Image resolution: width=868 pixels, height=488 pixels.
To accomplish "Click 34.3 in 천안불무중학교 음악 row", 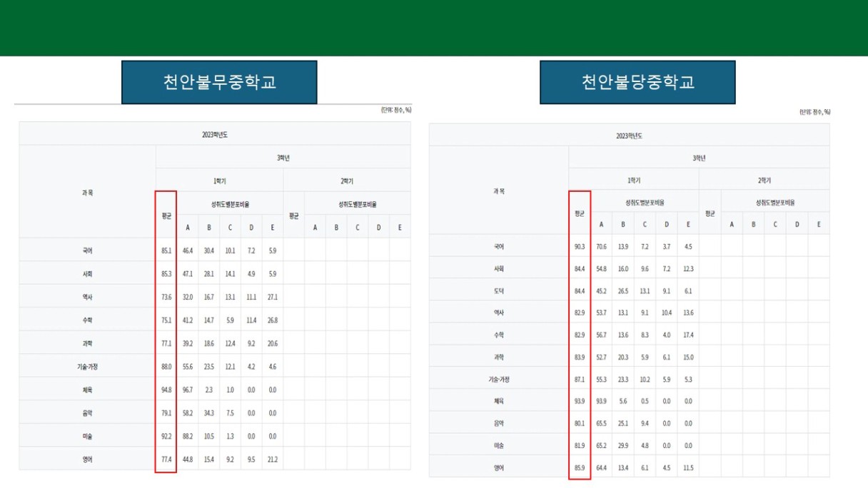I will (x=208, y=413).
